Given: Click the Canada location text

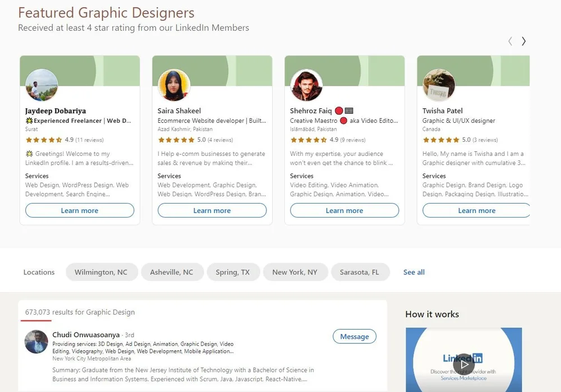Looking at the screenshot, I should (x=431, y=129).
